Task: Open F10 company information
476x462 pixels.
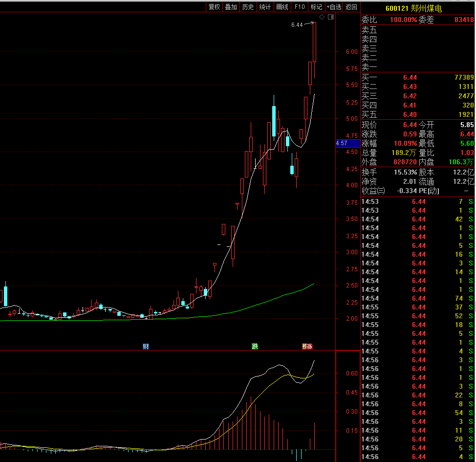Action: (x=300, y=7)
